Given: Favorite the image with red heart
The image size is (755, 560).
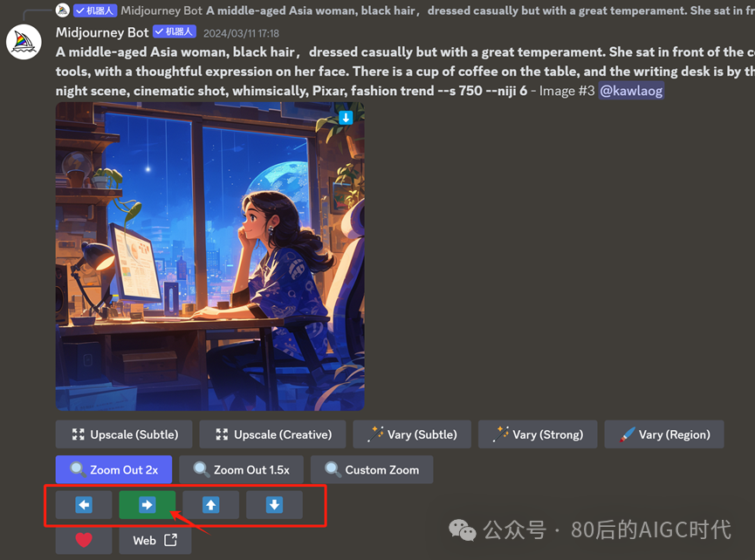Looking at the screenshot, I should 84,540.
